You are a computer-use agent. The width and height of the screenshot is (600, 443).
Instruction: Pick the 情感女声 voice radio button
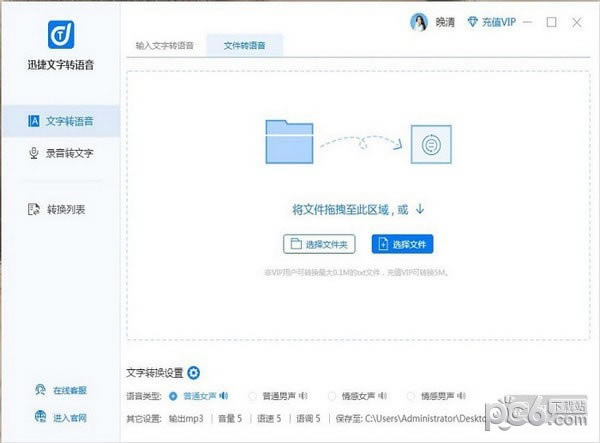(332, 395)
